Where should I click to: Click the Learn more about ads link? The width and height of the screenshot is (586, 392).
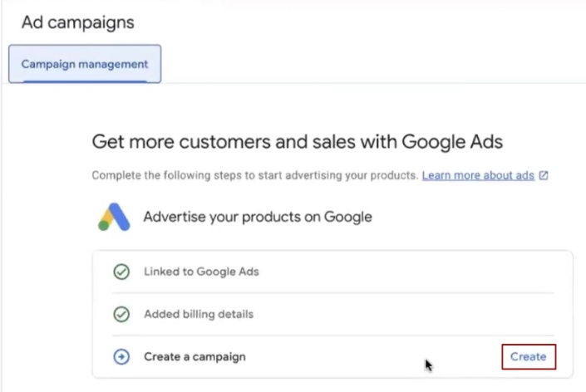[x=478, y=176]
